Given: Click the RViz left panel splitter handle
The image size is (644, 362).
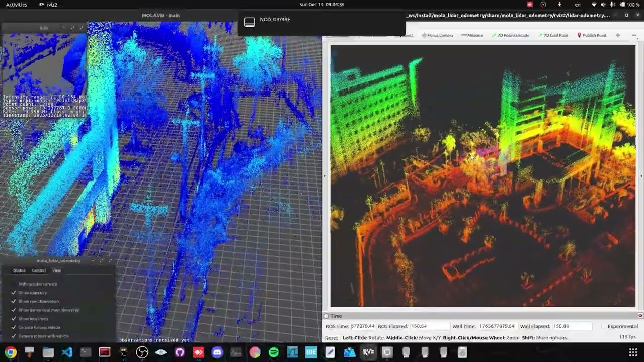Looking at the screenshot, I should [x=325, y=176].
